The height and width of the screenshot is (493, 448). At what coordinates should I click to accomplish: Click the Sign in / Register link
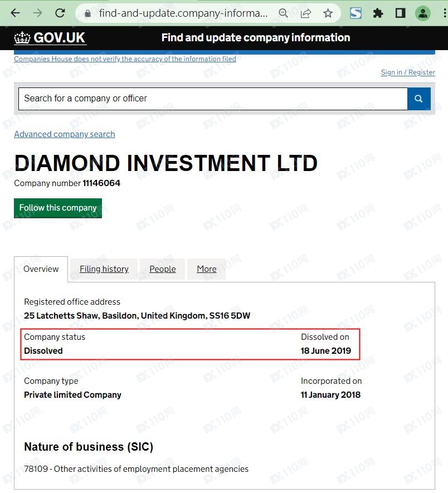click(408, 72)
